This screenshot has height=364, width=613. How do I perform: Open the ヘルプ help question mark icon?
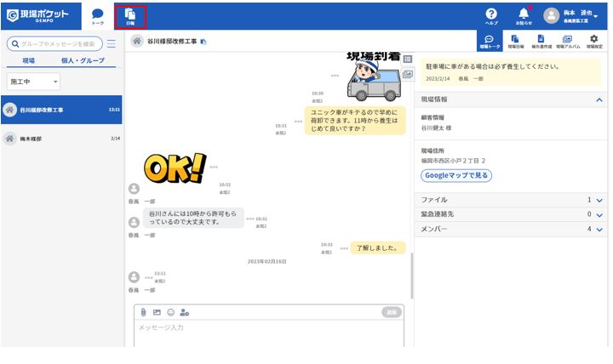(491, 16)
